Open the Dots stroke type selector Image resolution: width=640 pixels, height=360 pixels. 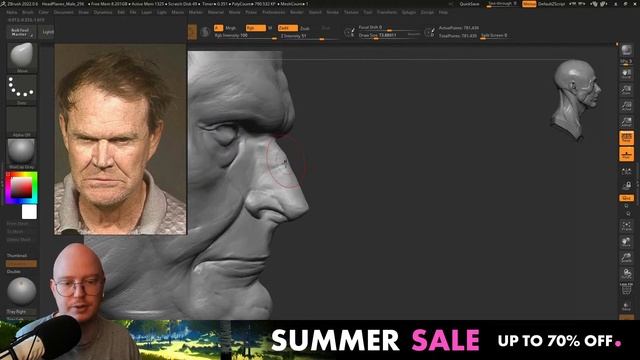[x=22, y=89]
